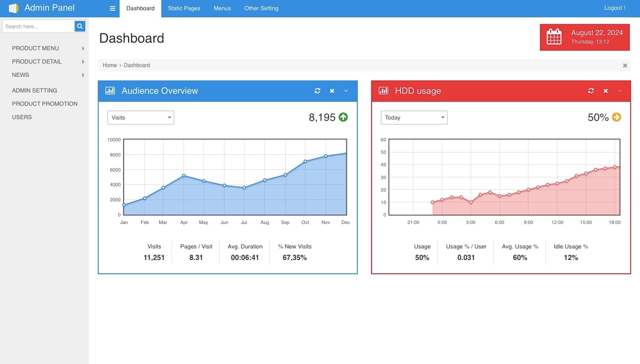The height and width of the screenshot is (364, 640).
Task: Open the Visits dropdown
Action: tap(141, 117)
